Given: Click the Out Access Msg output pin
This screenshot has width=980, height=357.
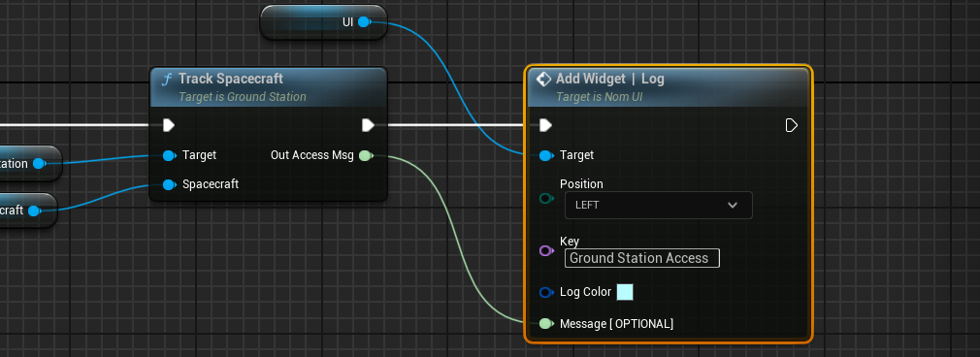Looking at the screenshot, I should point(366,155).
